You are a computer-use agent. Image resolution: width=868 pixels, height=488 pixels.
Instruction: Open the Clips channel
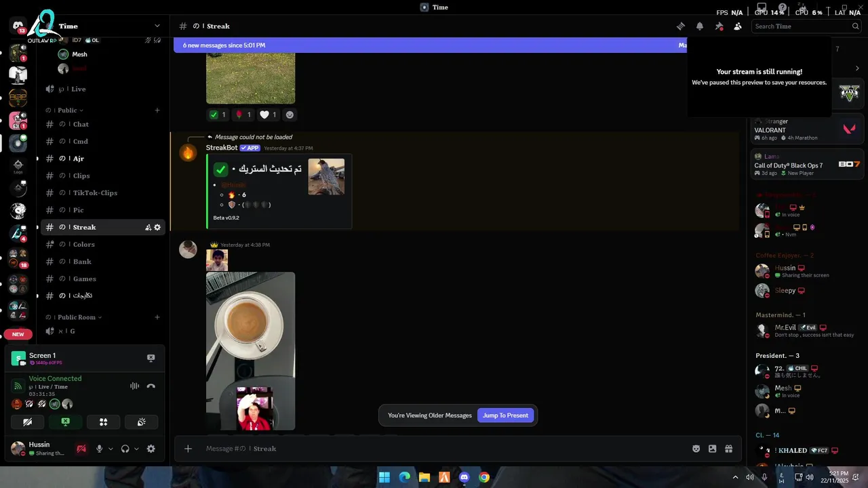pyautogui.click(x=102, y=176)
